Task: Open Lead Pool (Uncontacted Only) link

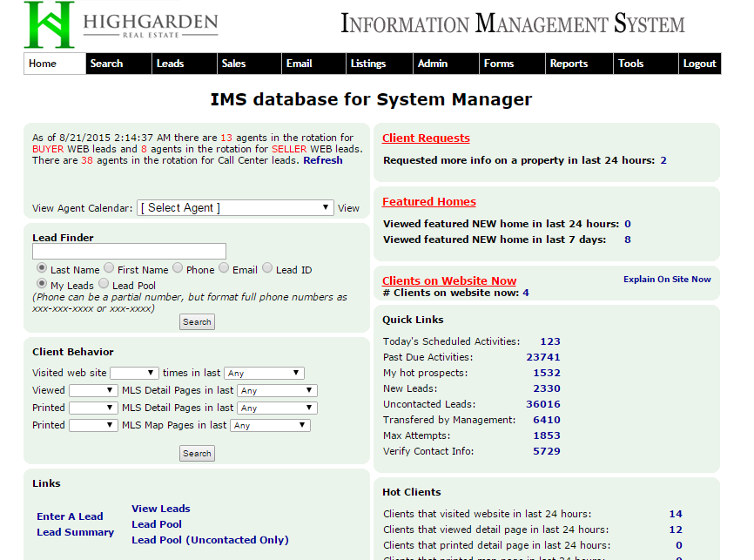Action: 210,540
